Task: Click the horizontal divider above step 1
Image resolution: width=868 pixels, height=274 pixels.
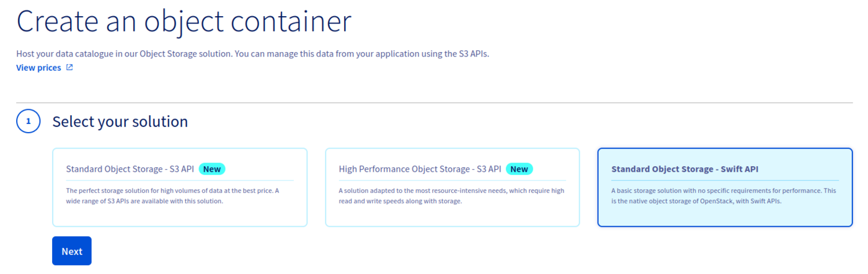Action: [434, 103]
